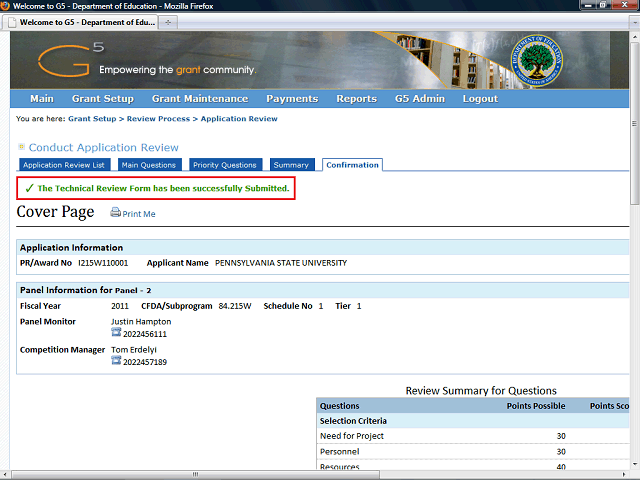Open the Payments menu
This screenshot has height=480, width=640.
coord(291,99)
